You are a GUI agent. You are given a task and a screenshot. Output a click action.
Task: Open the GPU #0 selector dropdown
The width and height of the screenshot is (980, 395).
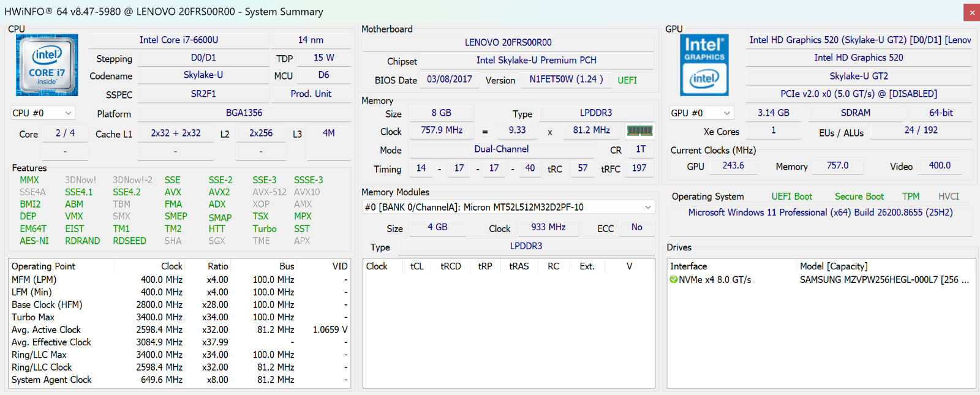click(701, 113)
